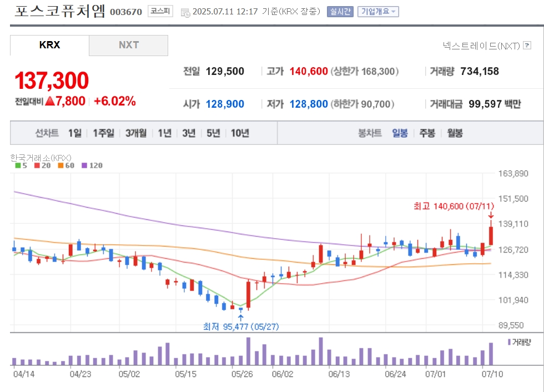Select the 일봉 daily candle chart option
544x392 pixels.
pos(400,133)
